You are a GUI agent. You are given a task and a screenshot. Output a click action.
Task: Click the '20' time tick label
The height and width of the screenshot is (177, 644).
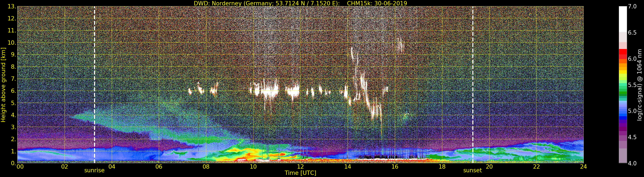coord(489,167)
